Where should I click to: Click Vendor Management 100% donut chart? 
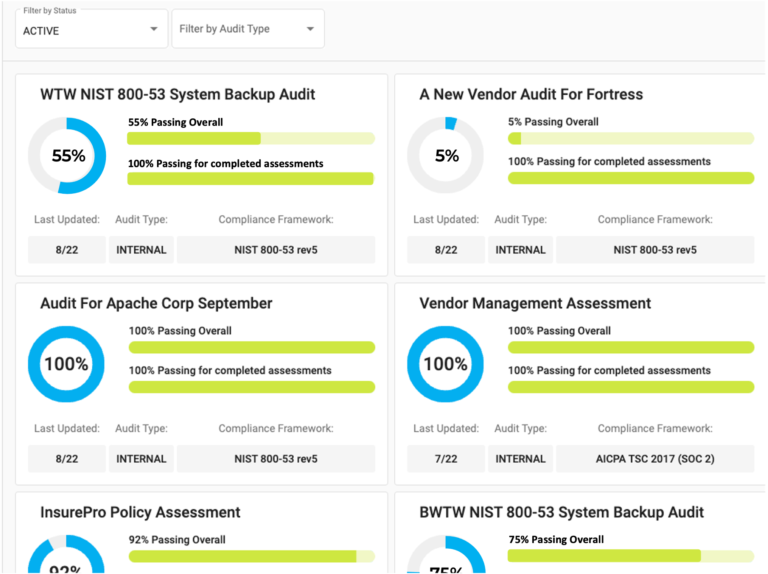(446, 364)
